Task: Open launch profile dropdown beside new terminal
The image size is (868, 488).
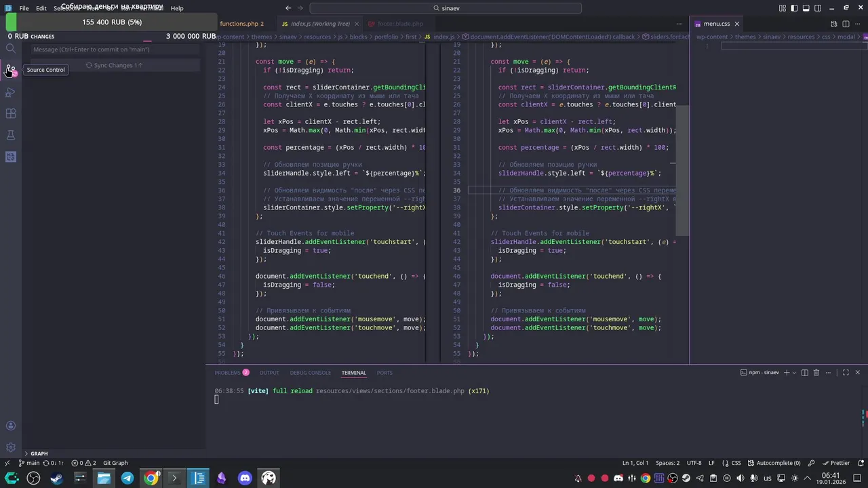Action: pos(795,373)
